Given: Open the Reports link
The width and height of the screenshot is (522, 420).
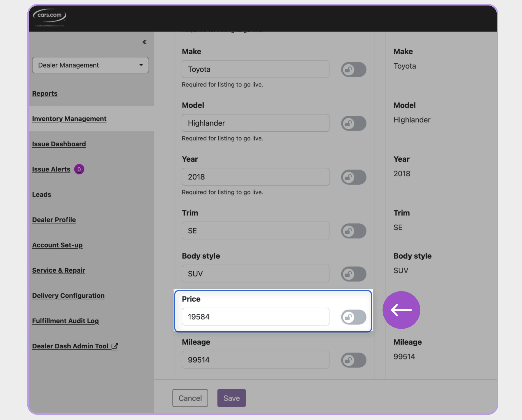Looking at the screenshot, I should 45,93.
